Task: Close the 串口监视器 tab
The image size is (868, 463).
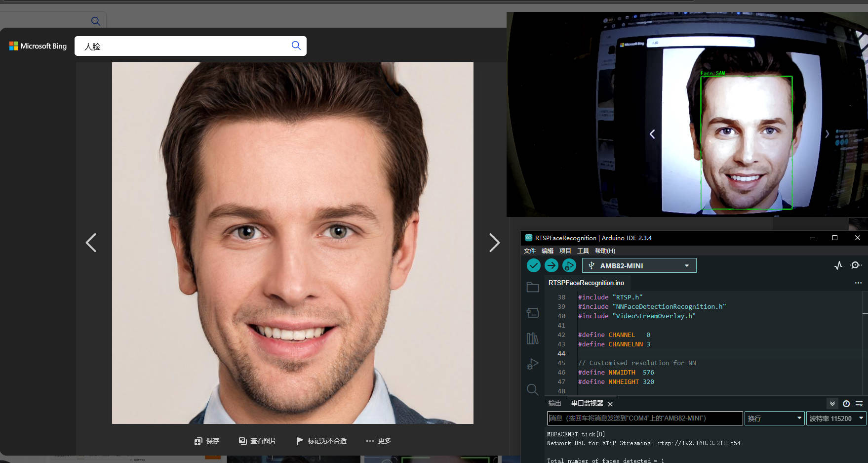Action: [610, 404]
